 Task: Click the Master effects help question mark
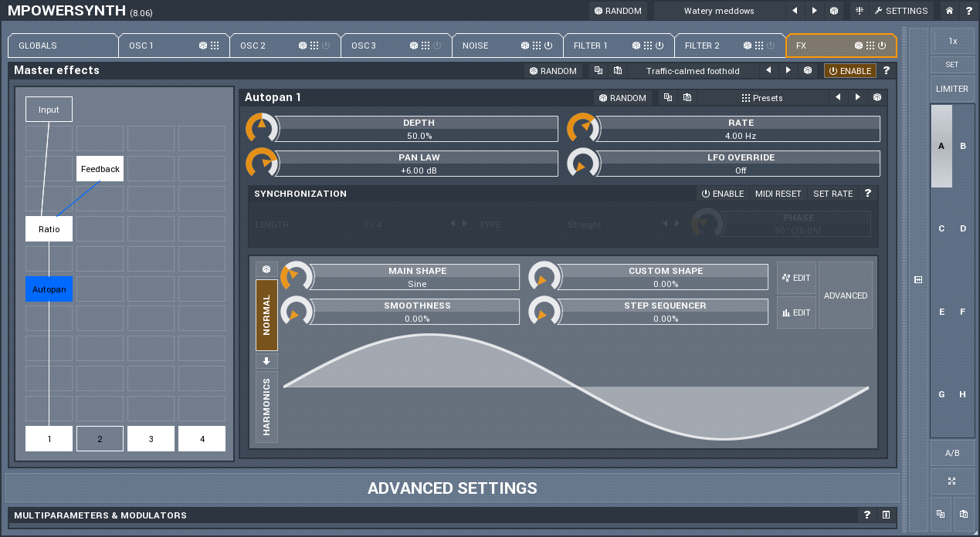(x=886, y=70)
